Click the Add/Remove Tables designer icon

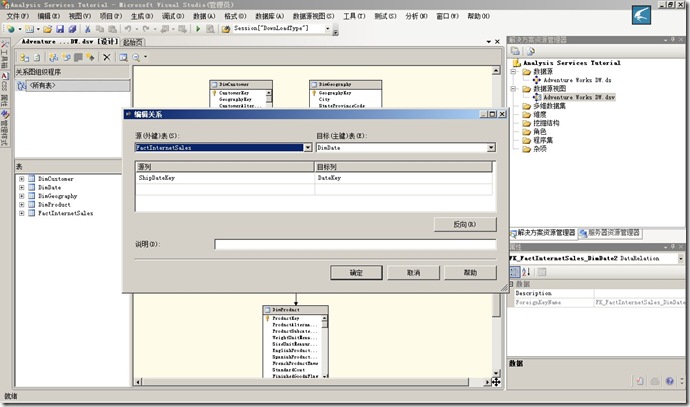(24, 57)
